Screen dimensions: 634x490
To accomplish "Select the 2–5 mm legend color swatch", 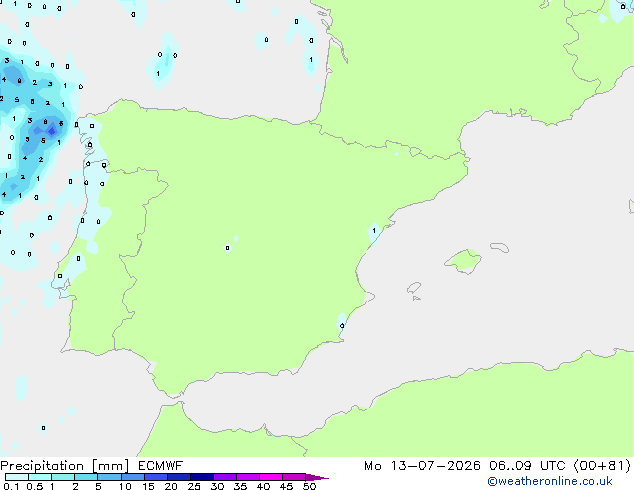I will 86,477.
